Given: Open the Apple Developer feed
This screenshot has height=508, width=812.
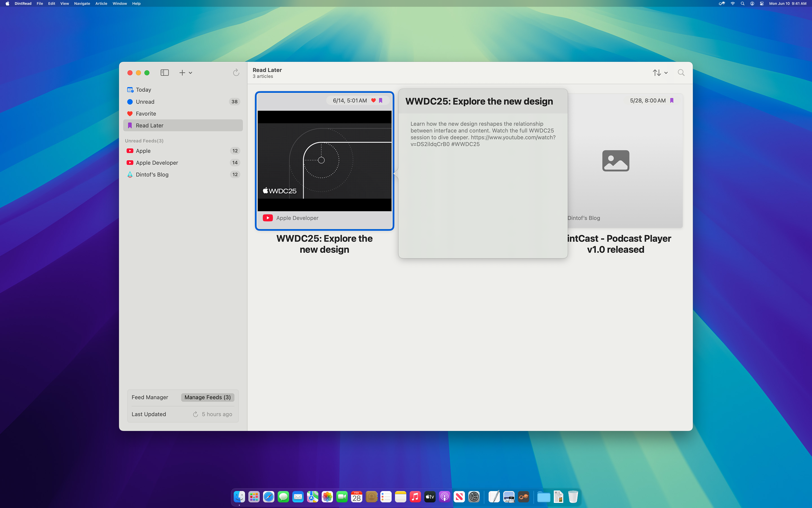Looking at the screenshot, I should coord(183,163).
